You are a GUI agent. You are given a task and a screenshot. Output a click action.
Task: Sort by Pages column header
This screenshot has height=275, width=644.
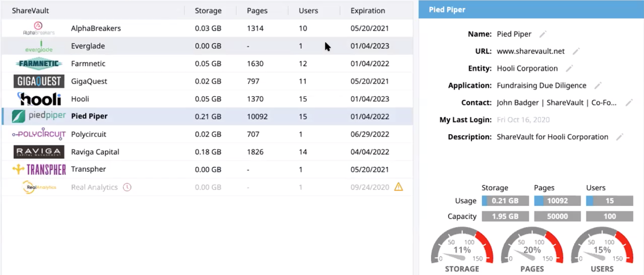257,10
